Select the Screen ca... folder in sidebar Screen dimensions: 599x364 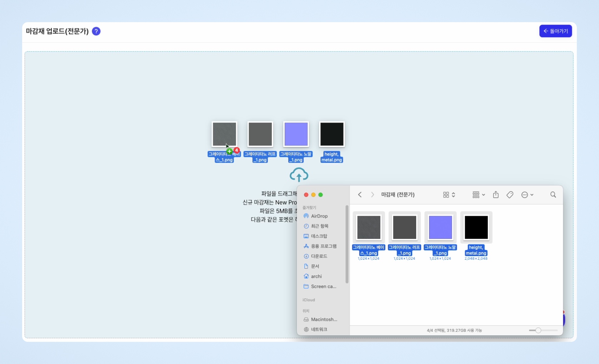coord(320,286)
